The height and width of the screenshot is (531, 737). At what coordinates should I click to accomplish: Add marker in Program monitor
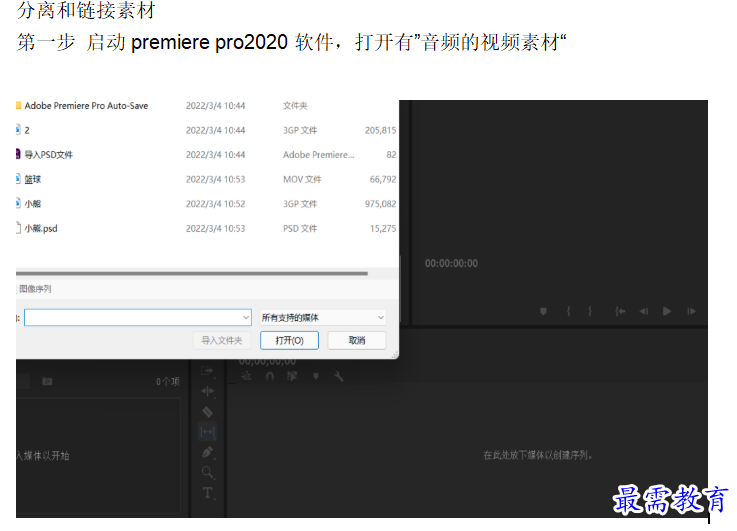point(543,311)
